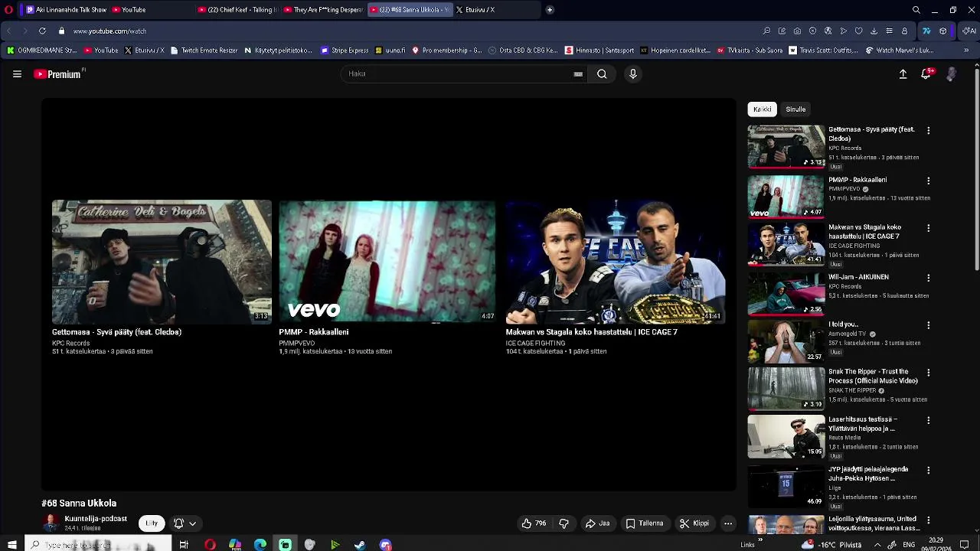
Task: Click the Liity join button
Action: click(x=152, y=523)
